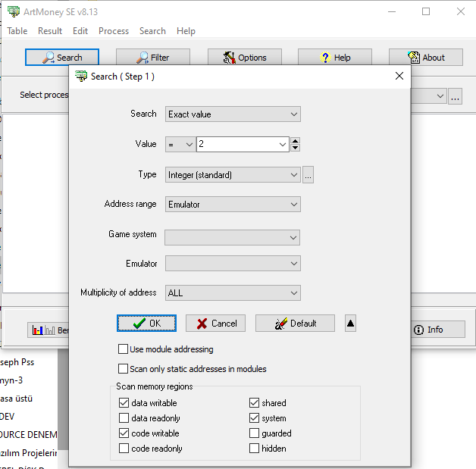
Task: Click the 'nyn-3' item behind ArtMoney
Action: (11, 380)
